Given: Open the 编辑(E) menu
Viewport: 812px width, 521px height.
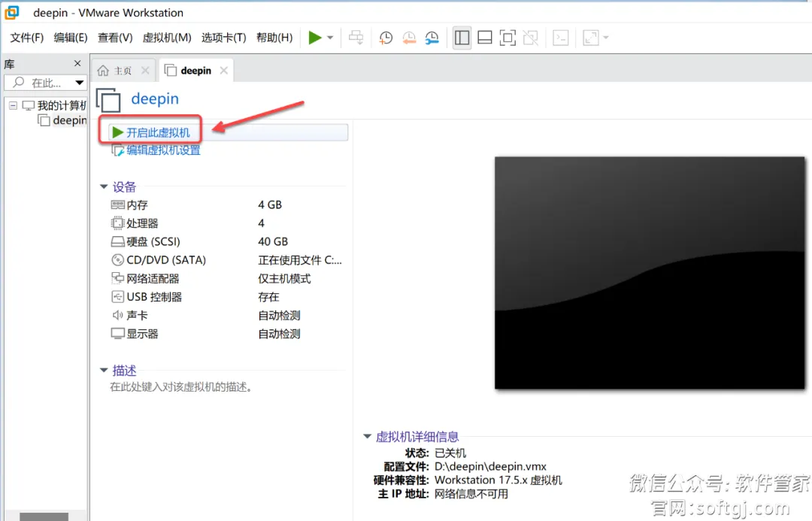Looking at the screenshot, I should click(71, 38).
